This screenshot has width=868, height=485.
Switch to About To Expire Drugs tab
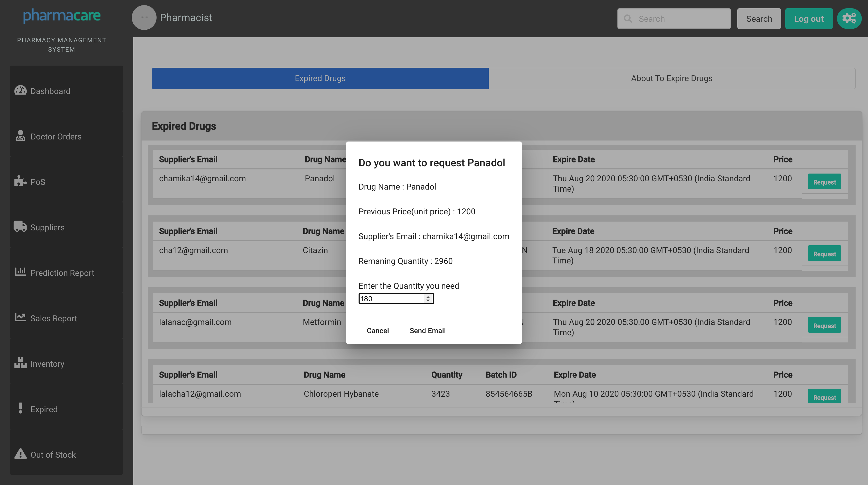[672, 79]
